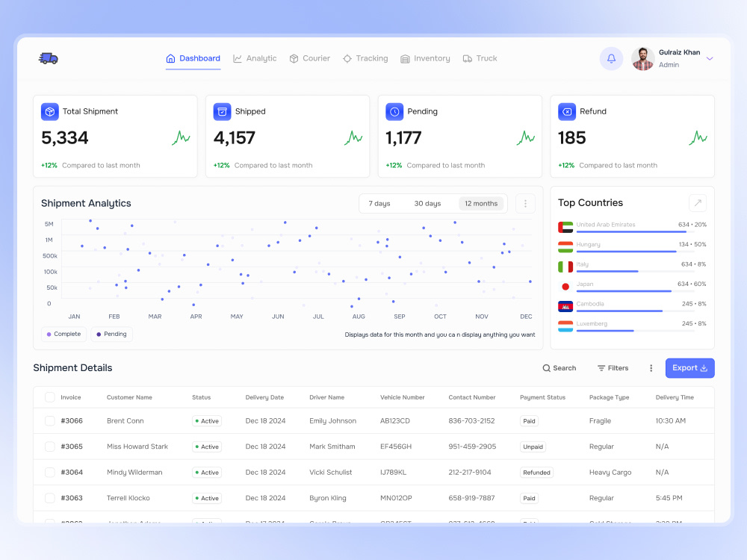This screenshot has height=560, width=747.
Task: Click the Pending trend sparkline
Action: (526, 138)
